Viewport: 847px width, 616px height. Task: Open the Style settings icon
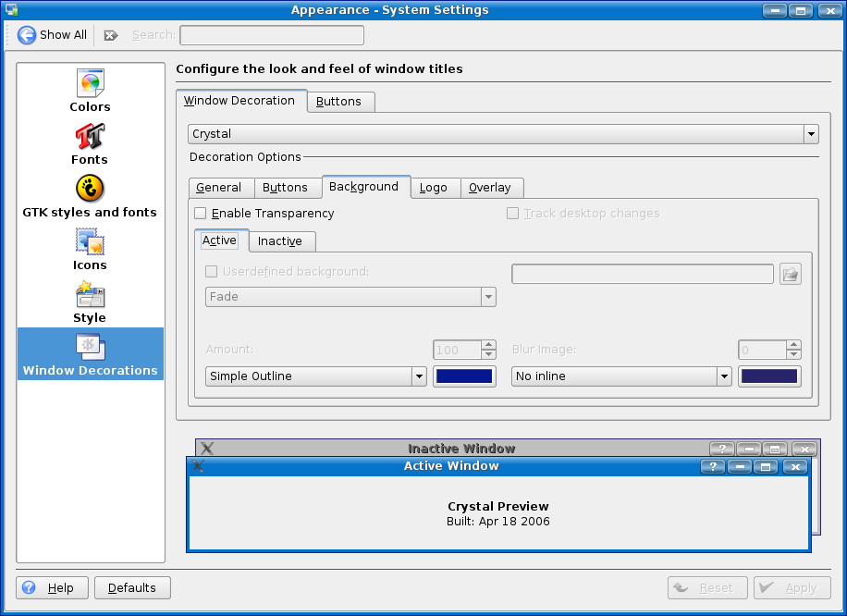(90, 295)
